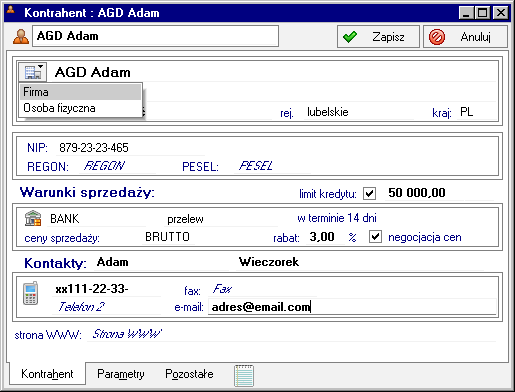Edit the credit limit value 50 000,00
Screen dimensions: 515x392
[424, 193]
